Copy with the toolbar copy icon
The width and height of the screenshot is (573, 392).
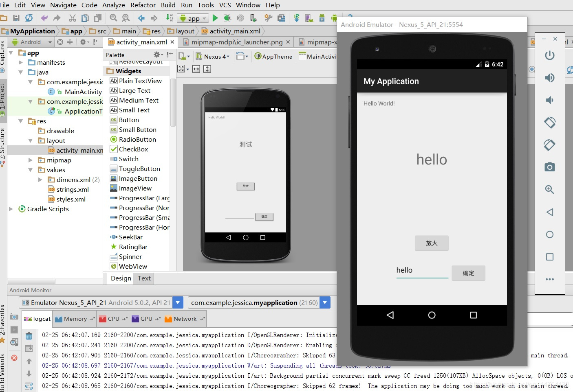click(85, 18)
